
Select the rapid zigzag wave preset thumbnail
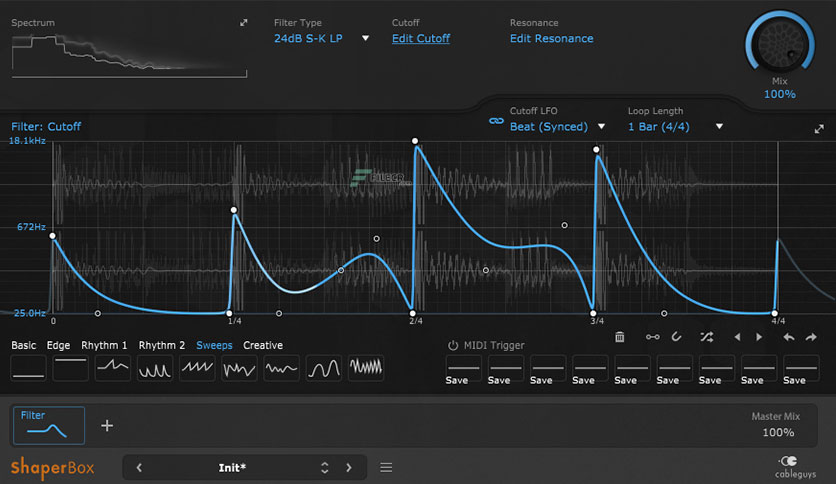tap(366, 368)
